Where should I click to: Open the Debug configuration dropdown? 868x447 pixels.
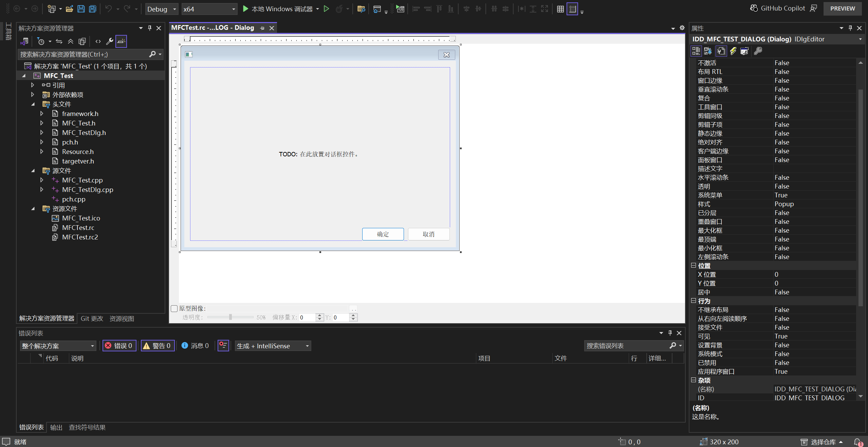(x=162, y=9)
